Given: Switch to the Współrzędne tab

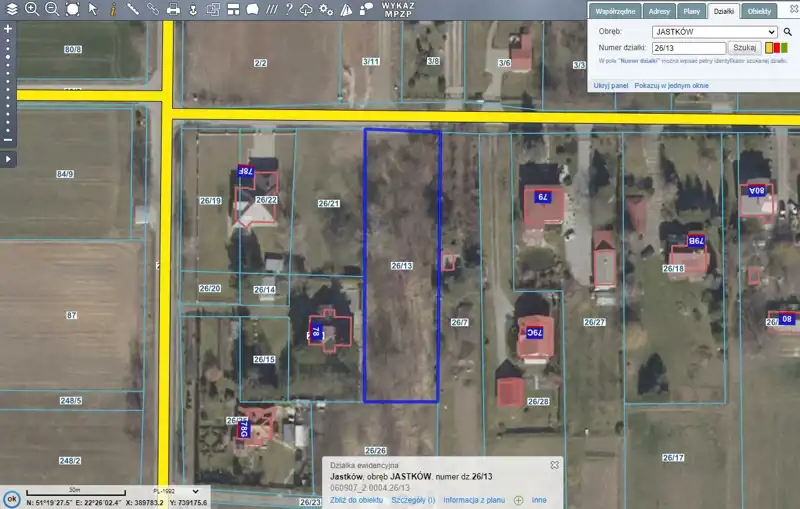Looking at the screenshot, I should pyautogui.click(x=617, y=11).
